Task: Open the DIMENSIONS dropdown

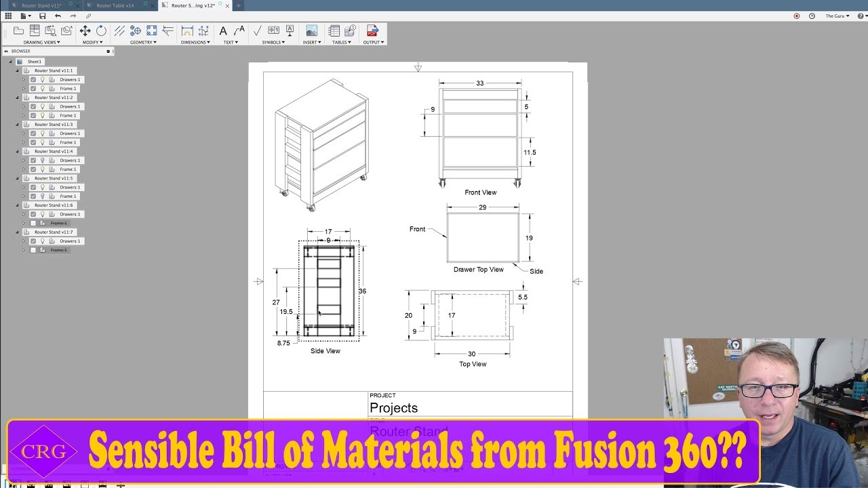Action: [195, 42]
